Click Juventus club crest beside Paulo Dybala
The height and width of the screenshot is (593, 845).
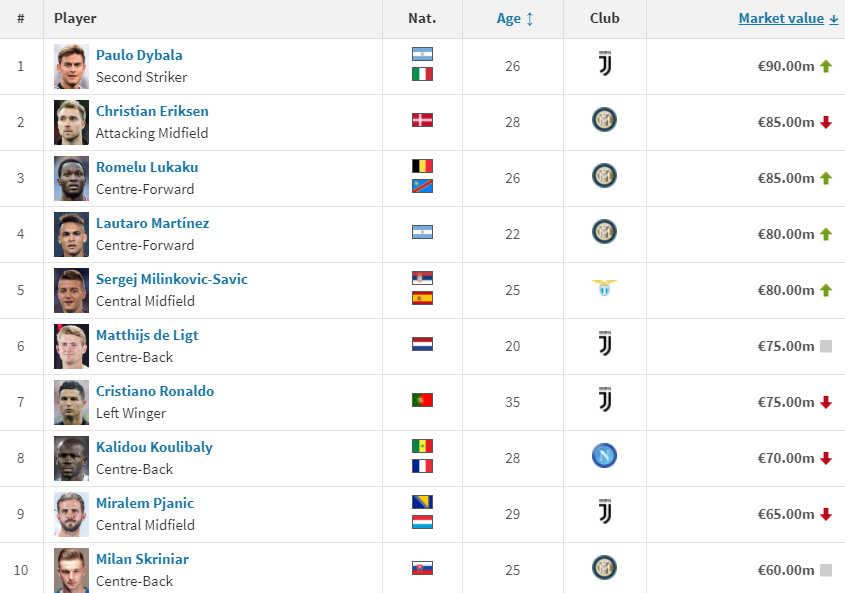tap(604, 65)
